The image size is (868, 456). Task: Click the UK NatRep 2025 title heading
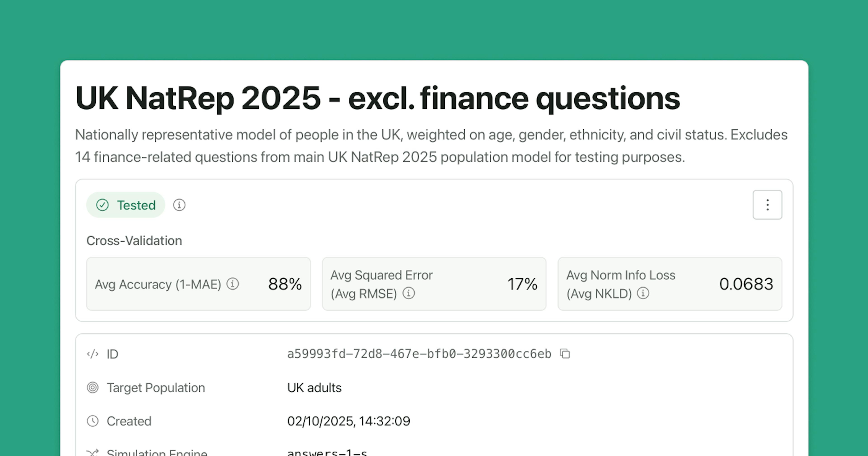pos(377,98)
